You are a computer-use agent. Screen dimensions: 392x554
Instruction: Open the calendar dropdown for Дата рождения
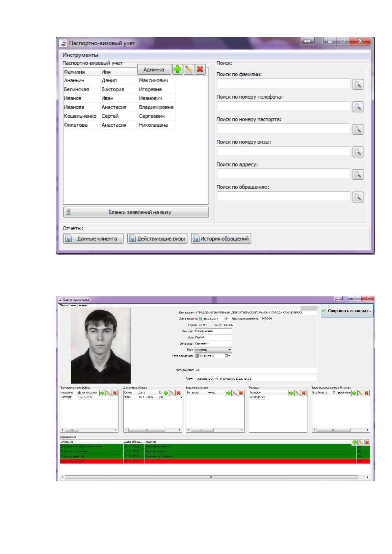(x=227, y=356)
